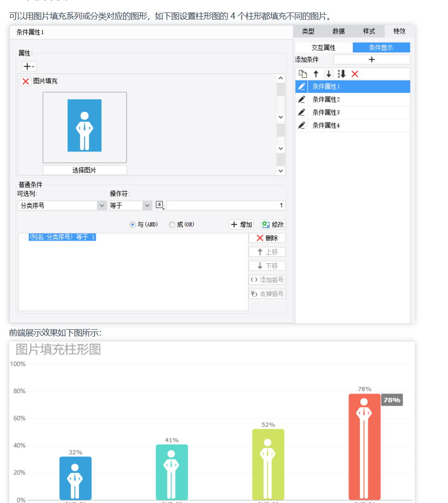
Task: Click the condition value input field
Action: [226, 205]
